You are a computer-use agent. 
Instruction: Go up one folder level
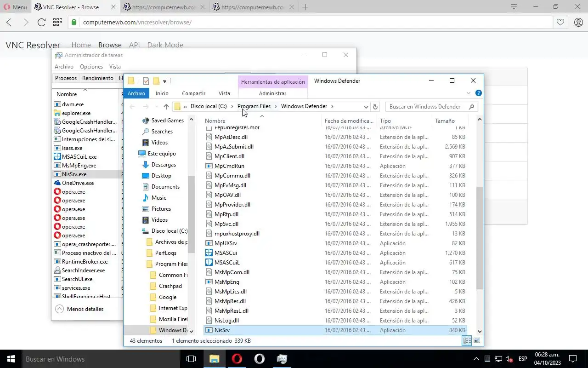tap(166, 107)
